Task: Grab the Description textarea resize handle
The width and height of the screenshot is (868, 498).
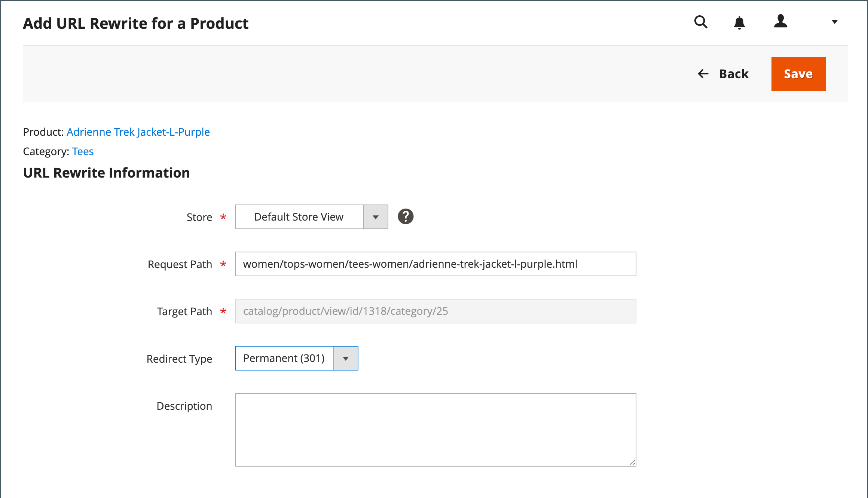Action: (x=632, y=462)
